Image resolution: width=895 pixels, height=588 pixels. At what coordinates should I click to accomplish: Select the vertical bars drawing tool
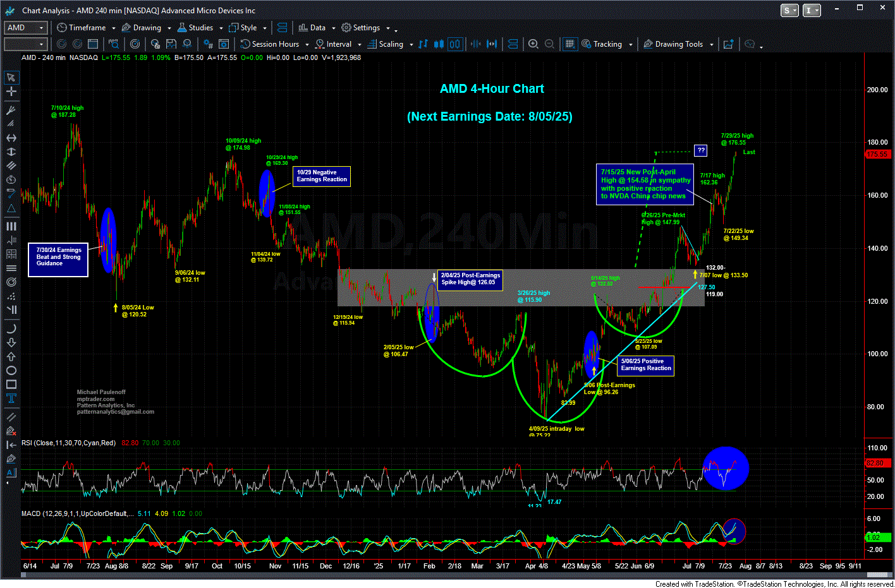(11, 226)
